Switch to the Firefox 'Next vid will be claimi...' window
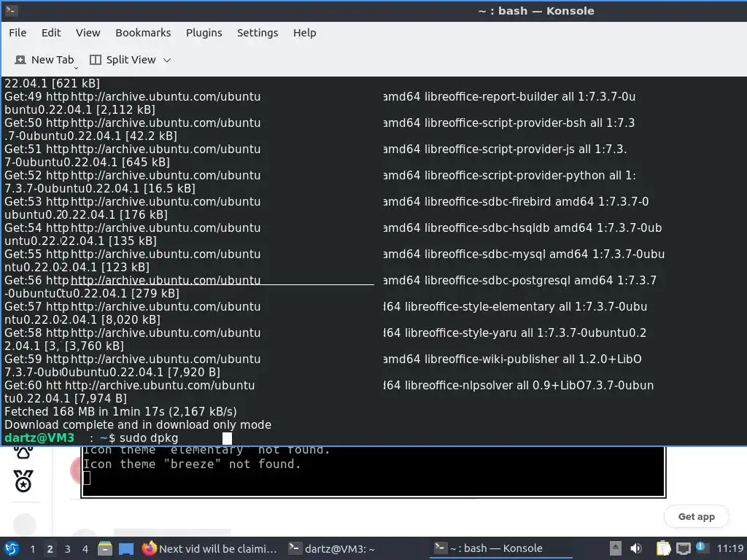This screenshot has height=560, width=747. [x=209, y=548]
